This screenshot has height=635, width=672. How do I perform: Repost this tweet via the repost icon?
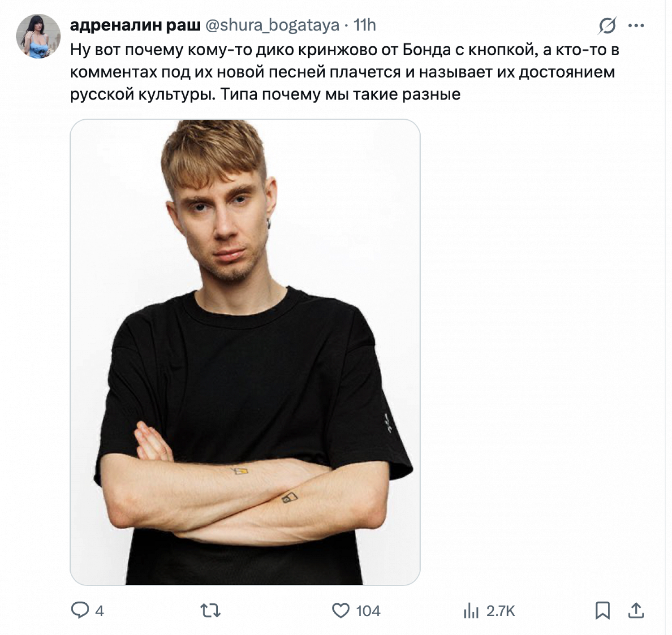(210, 610)
